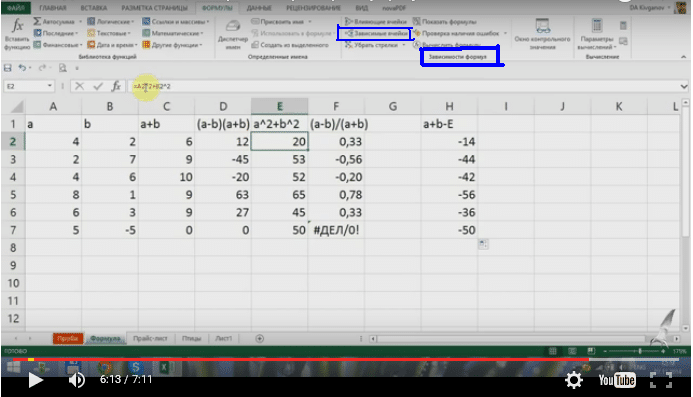Viewport: 693px width, 397px height.
Task: Switch to the ДАННЫЕ ribbon tab
Action: tap(259, 8)
